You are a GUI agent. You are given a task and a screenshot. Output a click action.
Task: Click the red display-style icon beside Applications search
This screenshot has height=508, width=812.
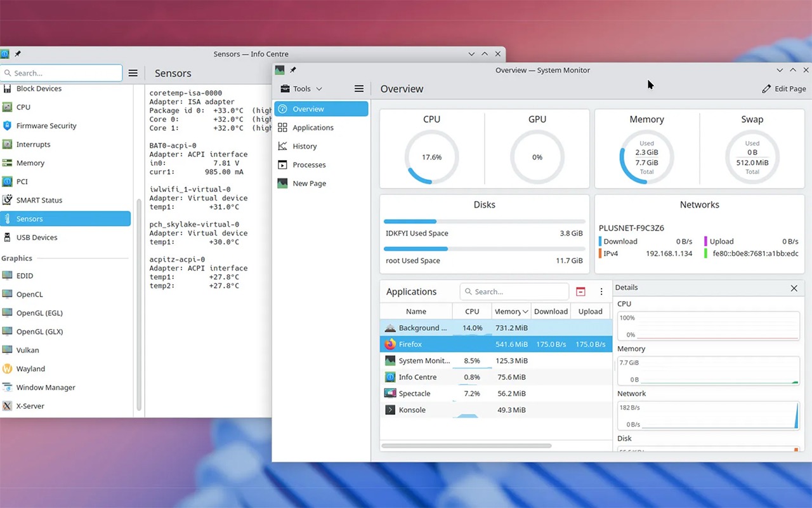click(x=580, y=291)
